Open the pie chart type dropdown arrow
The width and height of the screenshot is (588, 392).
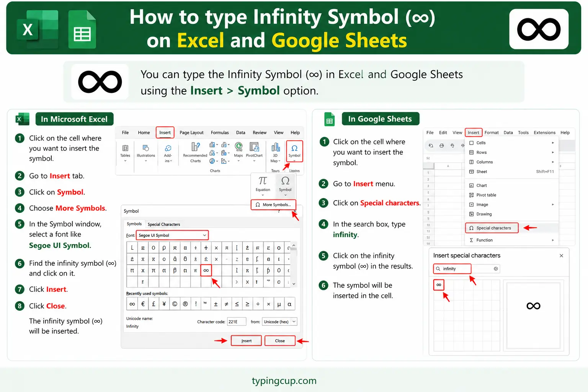(217, 161)
